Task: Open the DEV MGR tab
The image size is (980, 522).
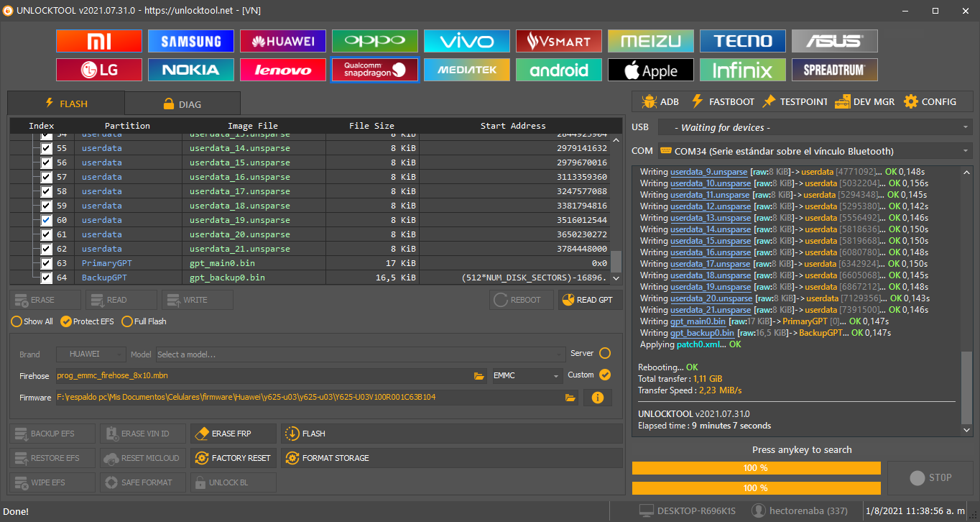Action: [865, 101]
